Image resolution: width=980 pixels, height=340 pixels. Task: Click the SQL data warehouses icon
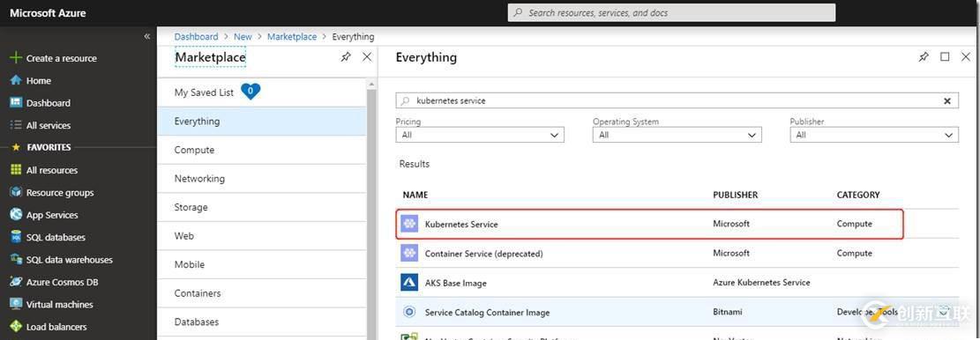16,260
